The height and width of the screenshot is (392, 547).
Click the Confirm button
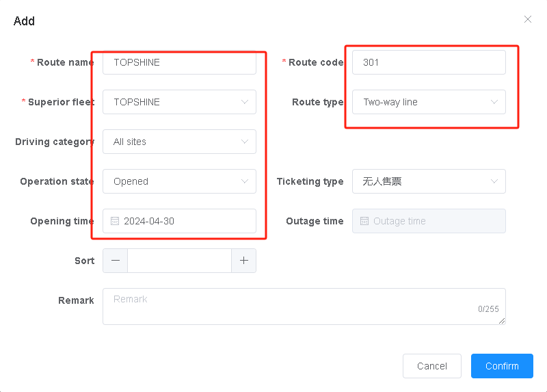(502, 366)
